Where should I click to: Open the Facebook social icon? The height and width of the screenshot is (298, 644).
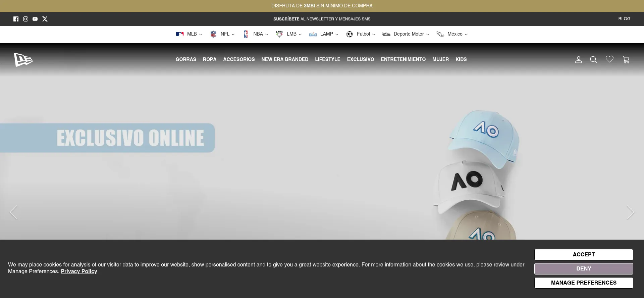point(16,19)
